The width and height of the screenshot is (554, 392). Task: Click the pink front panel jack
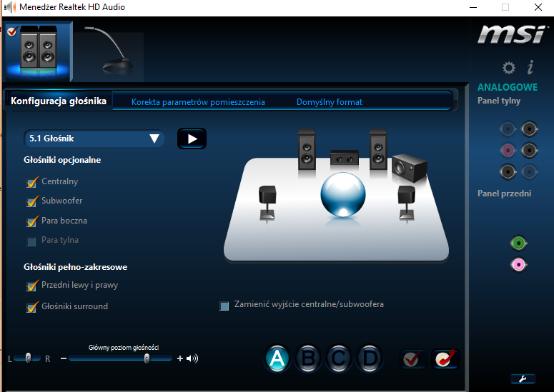pos(519,265)
